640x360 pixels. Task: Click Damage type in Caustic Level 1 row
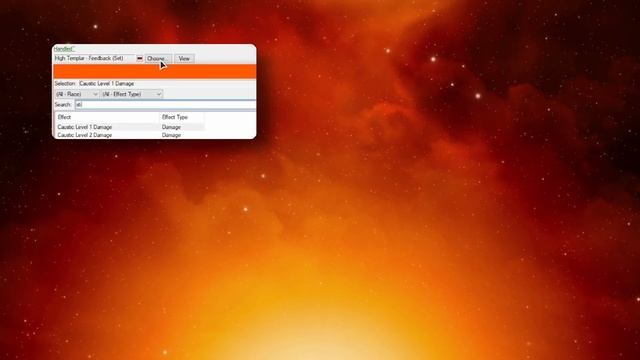pyautogui.click(x=171, y=127)
